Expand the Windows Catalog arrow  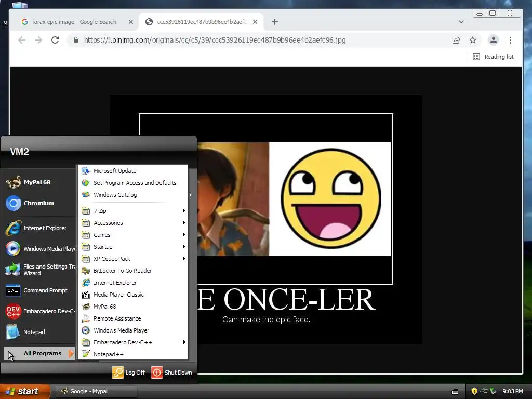tap(190, 195)
